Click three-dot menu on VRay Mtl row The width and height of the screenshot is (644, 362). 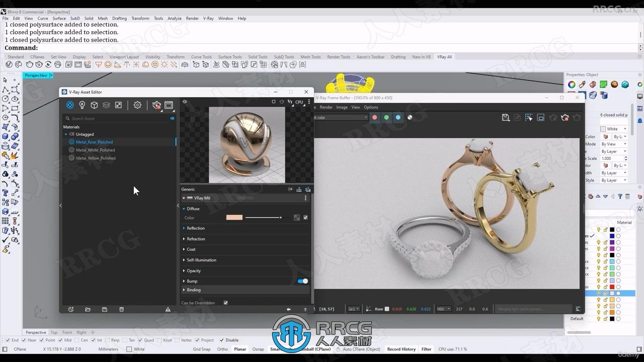(x=305, y=198)
